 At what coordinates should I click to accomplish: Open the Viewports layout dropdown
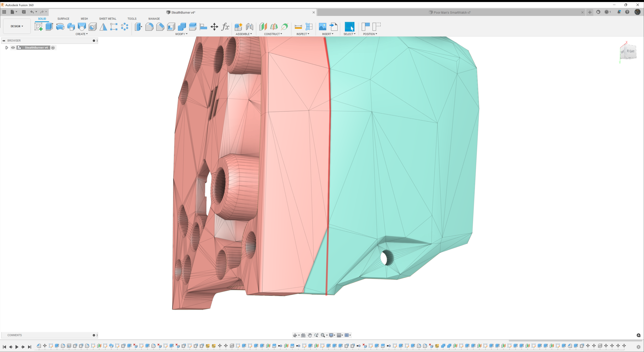click(348, 335)
